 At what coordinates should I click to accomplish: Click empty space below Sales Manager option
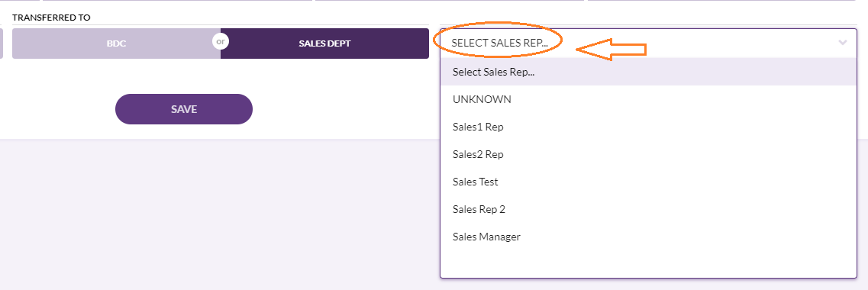(648, 263)
